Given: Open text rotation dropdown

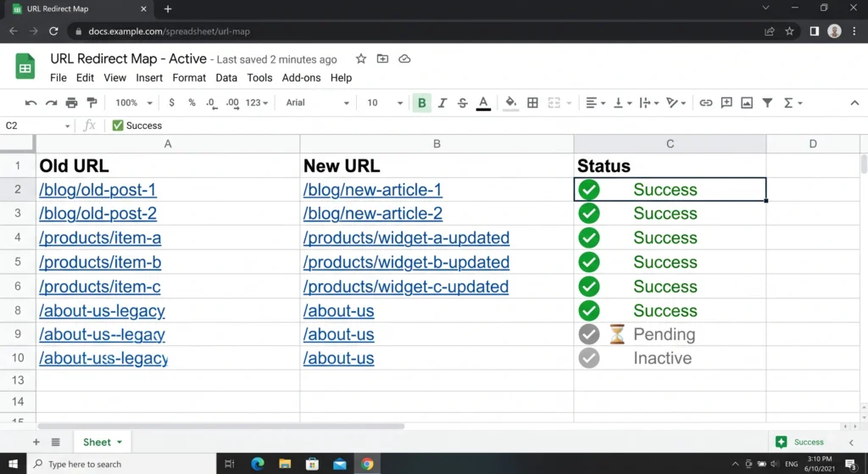Looking at the screenshot, I should pyautogui.click(x=676, y=103).
